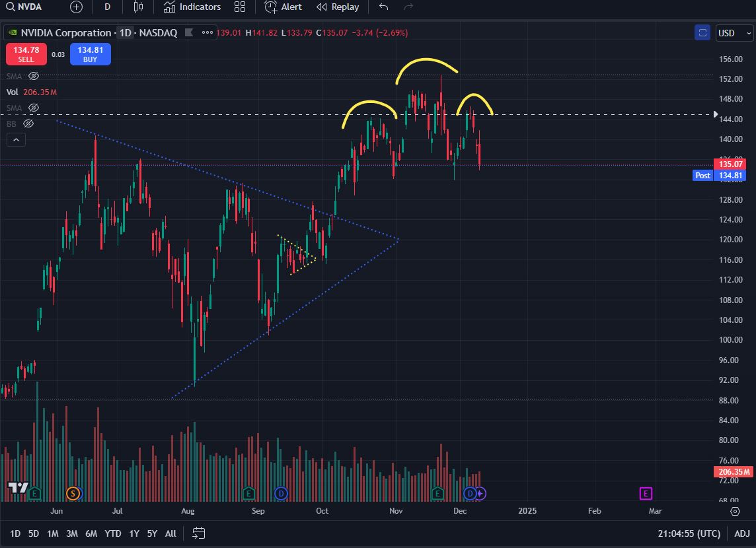The height and width of the screenshot is (548, 756).
Task: Set range to 1M
Action: [x=53, y=533]
